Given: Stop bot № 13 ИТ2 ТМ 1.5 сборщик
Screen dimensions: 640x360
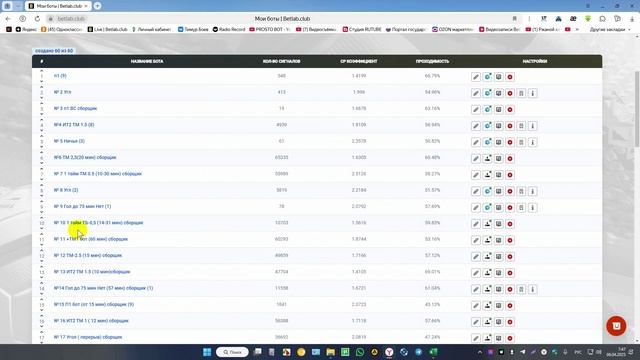Looking at the screenshot, I should 510,273.
